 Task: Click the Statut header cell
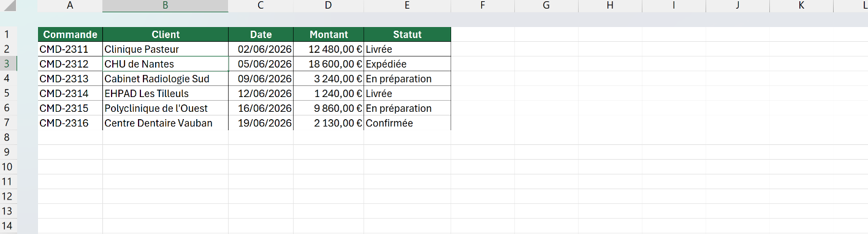408,34
